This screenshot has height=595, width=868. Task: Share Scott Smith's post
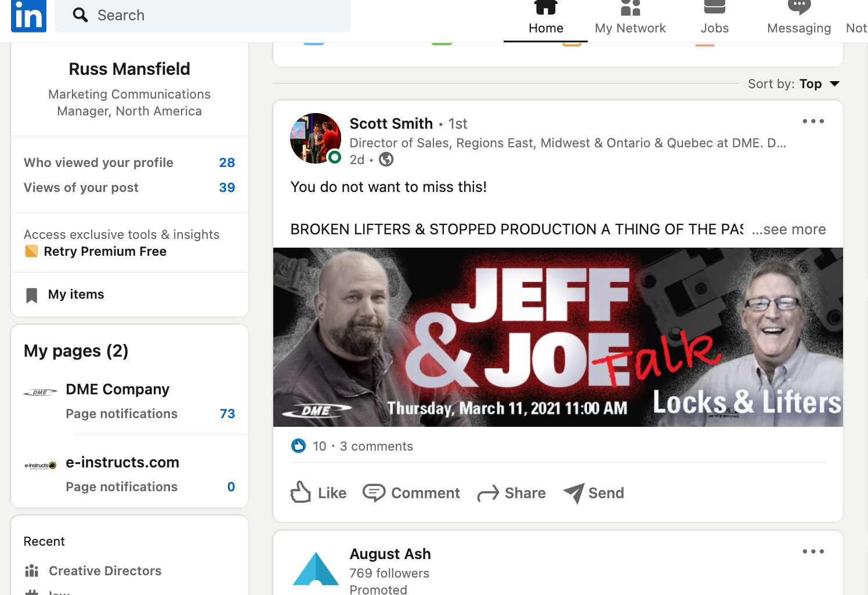point(512,493)
